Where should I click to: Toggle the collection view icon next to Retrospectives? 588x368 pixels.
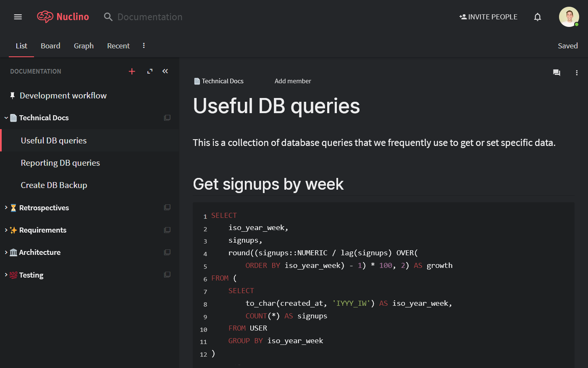(167, 207)
